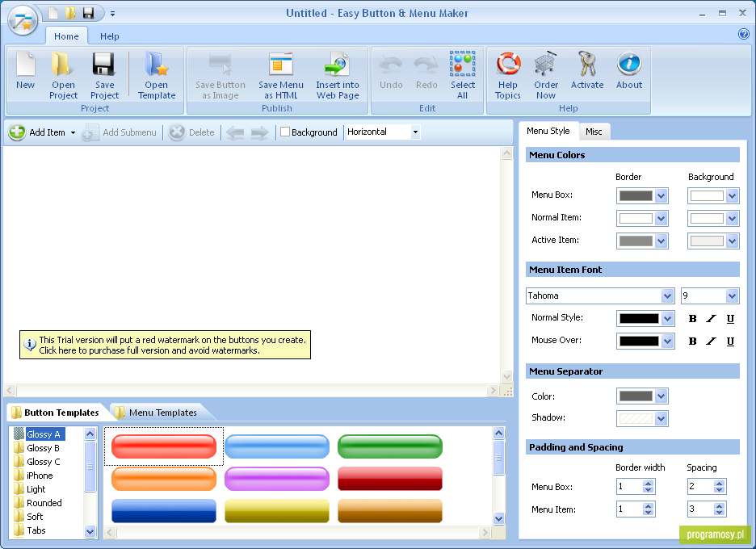Click quick access open folder icon
This screenshot has height=549, width=756.
coord(71,13)
